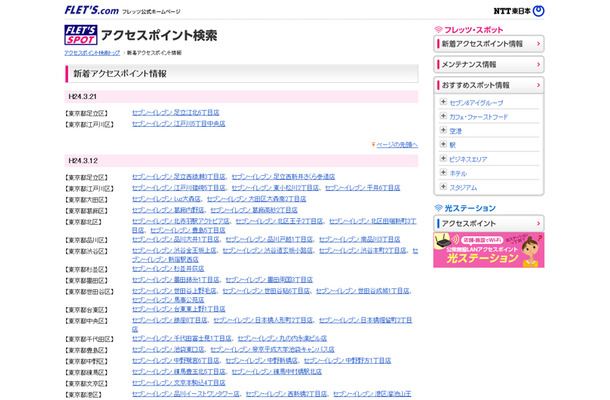Open the スタジアム text link
The height and width of the screenshot is (400, 610).
click(x=463, y=188)
